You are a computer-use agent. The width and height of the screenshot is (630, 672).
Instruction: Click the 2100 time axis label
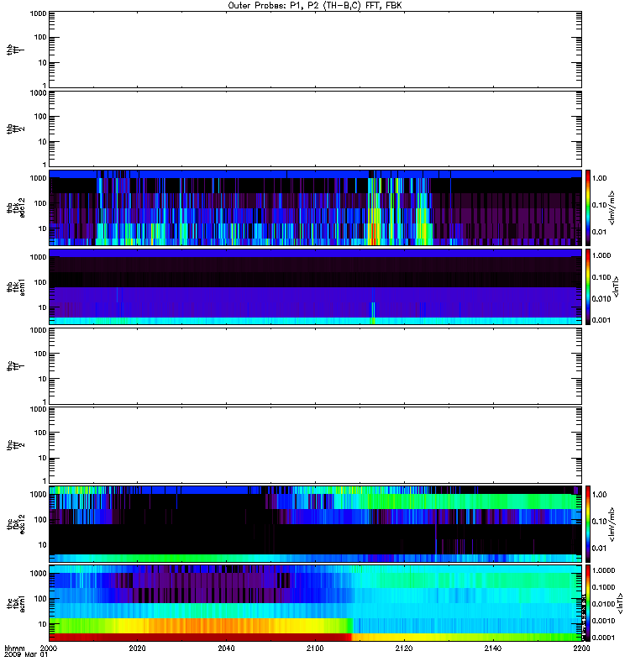pos(315,648)
